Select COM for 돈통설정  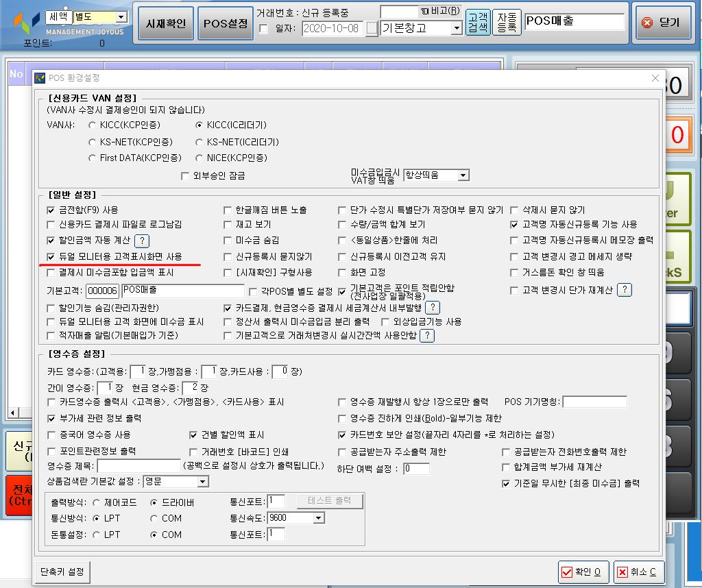pyautogui.click(x=154, y=535)
